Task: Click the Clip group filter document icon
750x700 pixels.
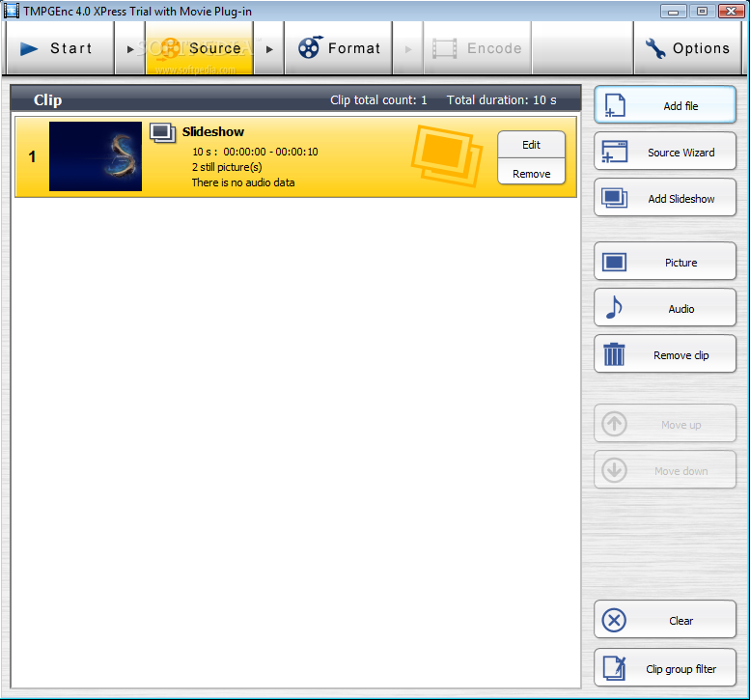Action: tap(615, 668)
